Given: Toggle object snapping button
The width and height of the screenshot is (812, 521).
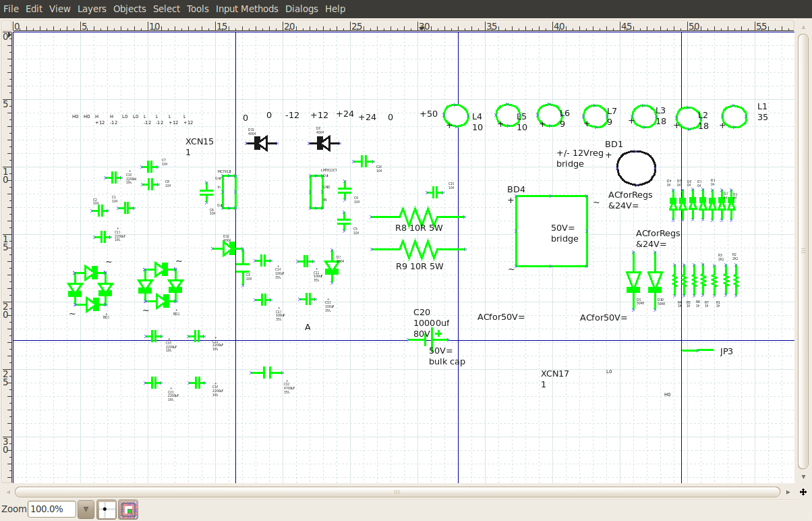Looking at the screenshot, I should pyautogui.click(x=129, y=510).
